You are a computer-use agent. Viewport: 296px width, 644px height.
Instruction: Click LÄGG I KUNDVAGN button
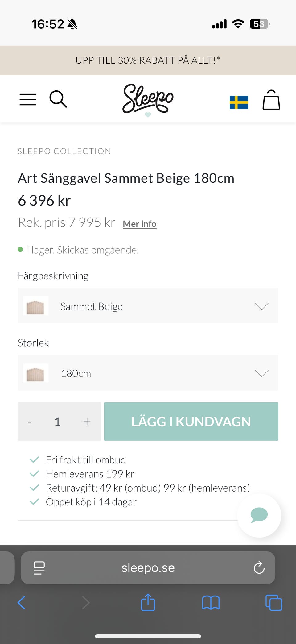click(191, 422)
